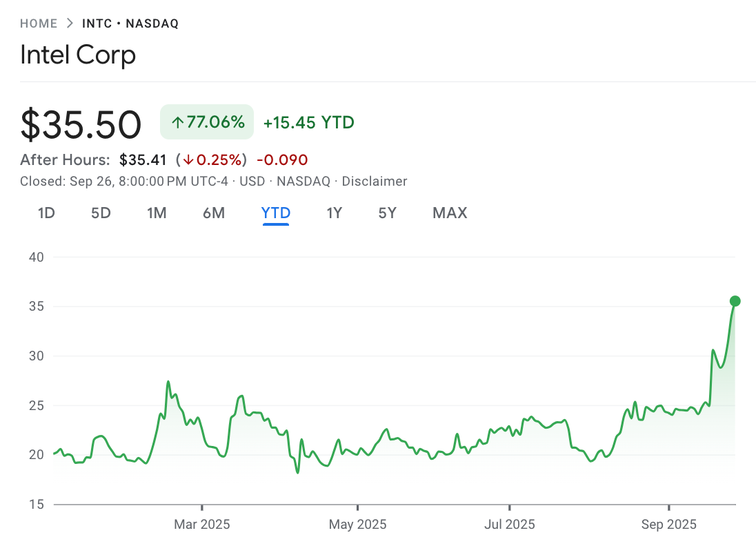Select the YTD tab
Viewport: 756px width, 544px height.
point(275,213)
